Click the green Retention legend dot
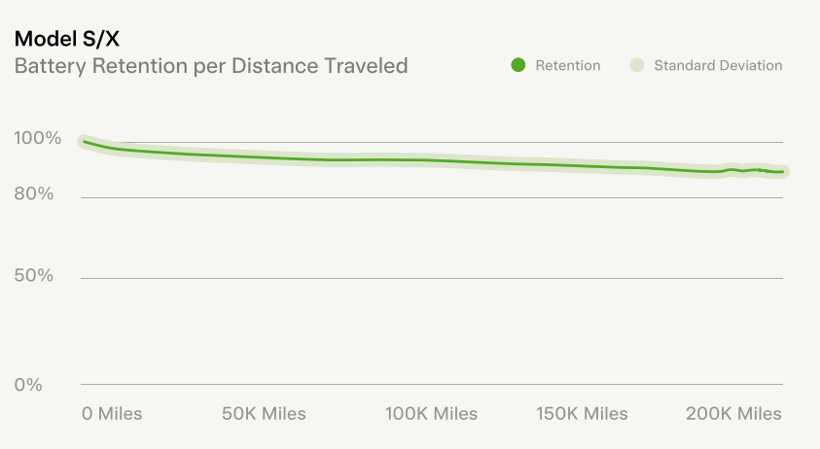The height and width of the screenshot is (449, 820). click(518, 65)
